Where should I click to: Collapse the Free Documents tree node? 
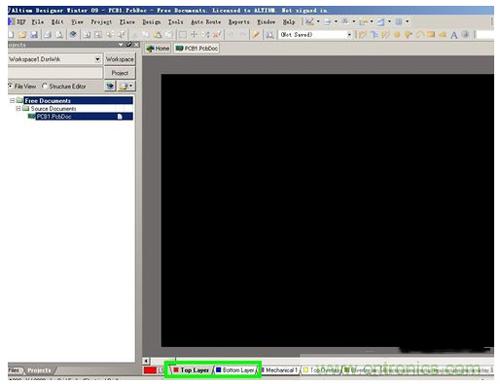(x=12, y=100)
